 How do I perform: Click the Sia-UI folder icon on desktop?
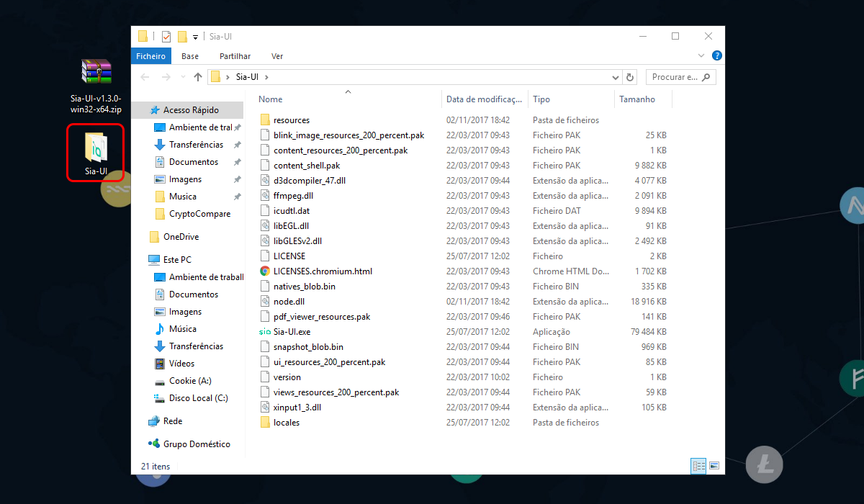(x=96, y=146)
